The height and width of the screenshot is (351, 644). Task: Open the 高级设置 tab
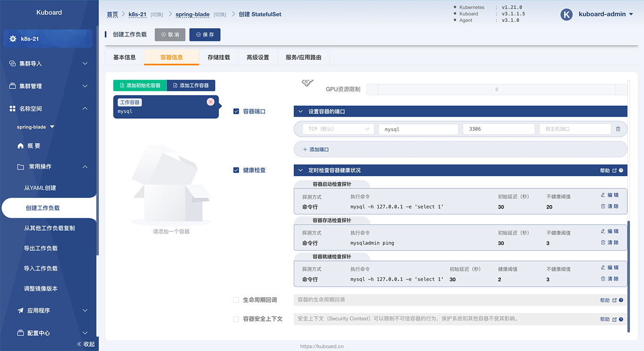[x=257, y=57]
